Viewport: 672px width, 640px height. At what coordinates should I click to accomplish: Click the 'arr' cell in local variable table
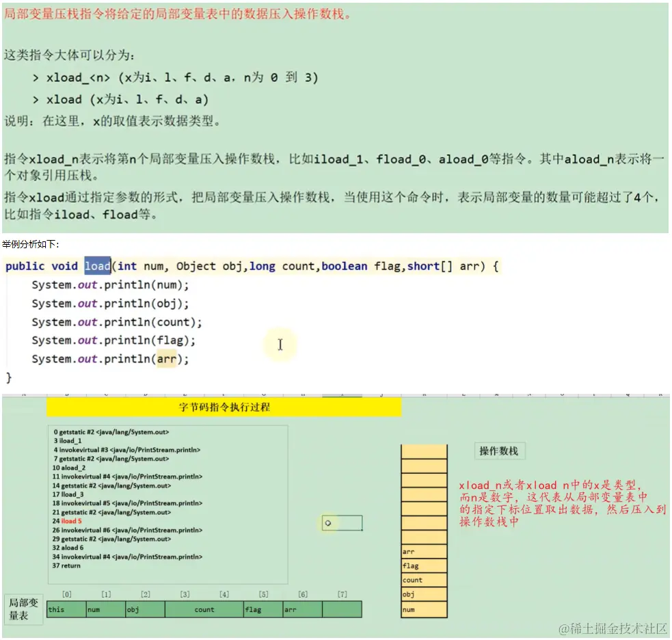303,609
